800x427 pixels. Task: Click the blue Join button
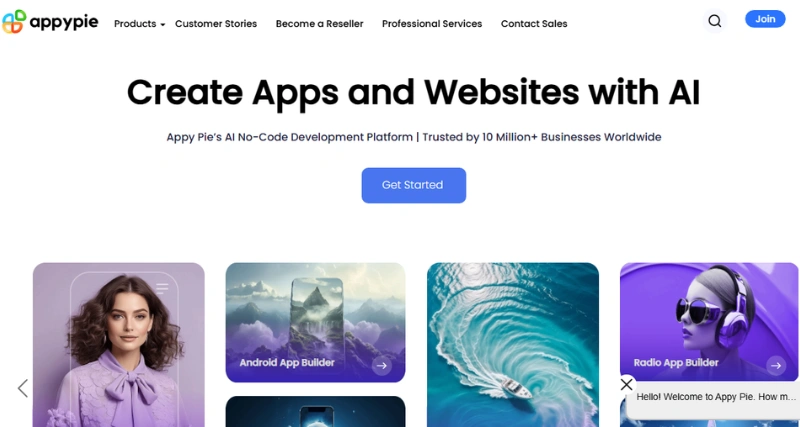(765, 19)
